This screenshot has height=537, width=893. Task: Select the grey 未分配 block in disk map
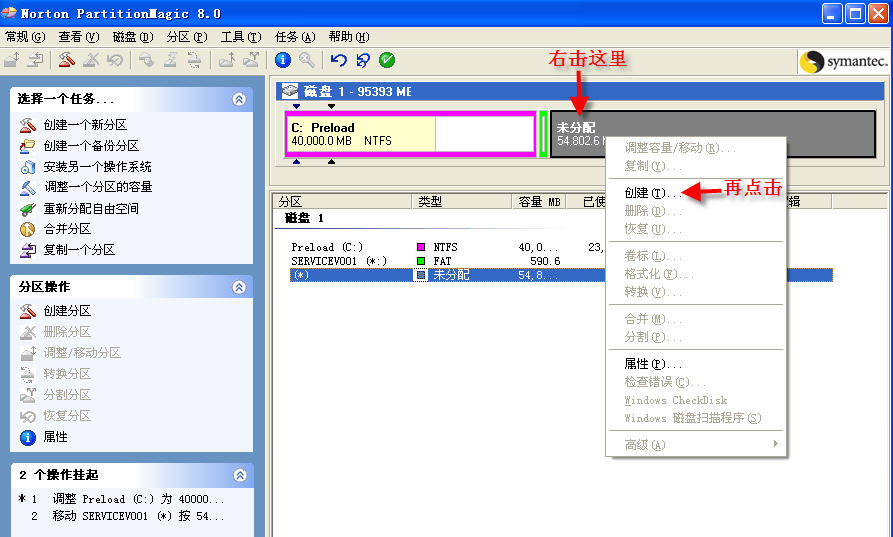(712, 134)
